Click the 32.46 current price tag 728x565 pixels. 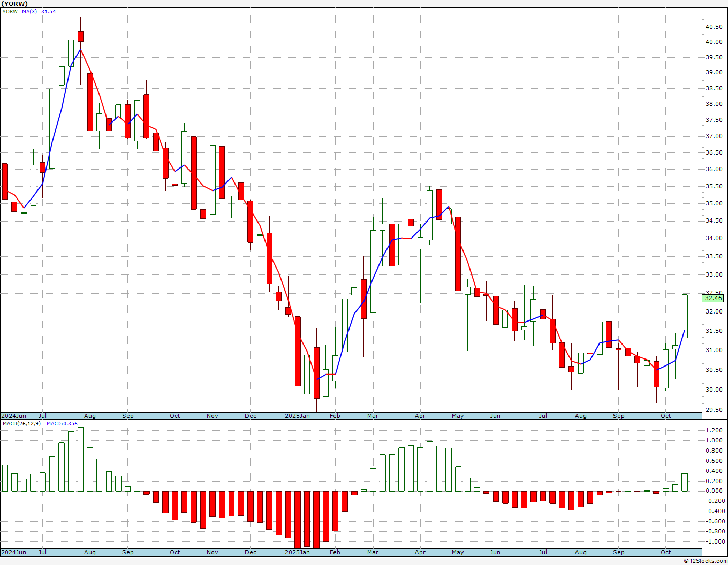[x=713, y=298]
